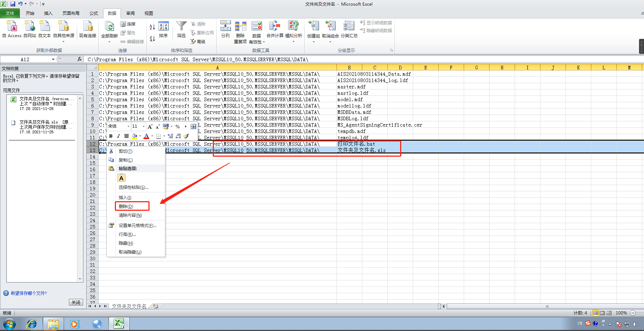Switch to Normal view in status bar
This screenshot has height=331, width=644.
pos(596,313)
